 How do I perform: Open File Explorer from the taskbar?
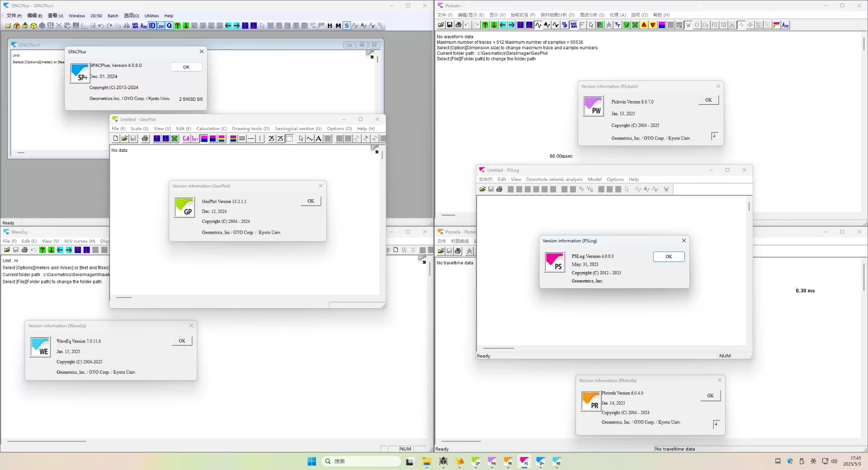click(427, 461)
